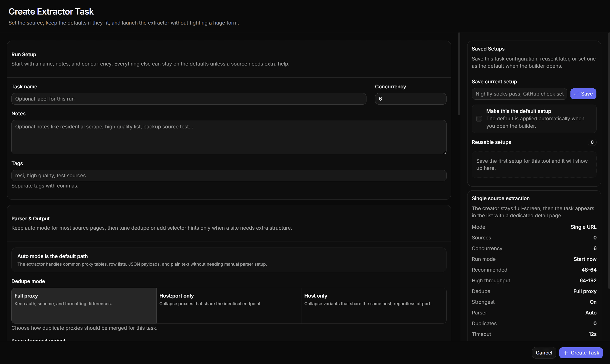Edit the Concurrency value field
Screen dimensions: 610x364
point(410,99)
